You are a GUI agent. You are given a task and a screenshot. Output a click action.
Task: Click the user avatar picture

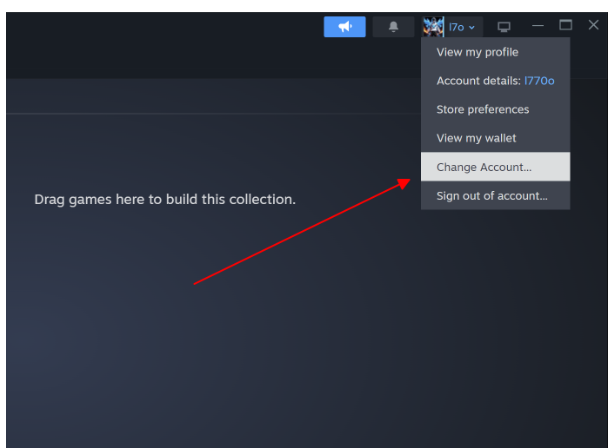tap(433, 26)
